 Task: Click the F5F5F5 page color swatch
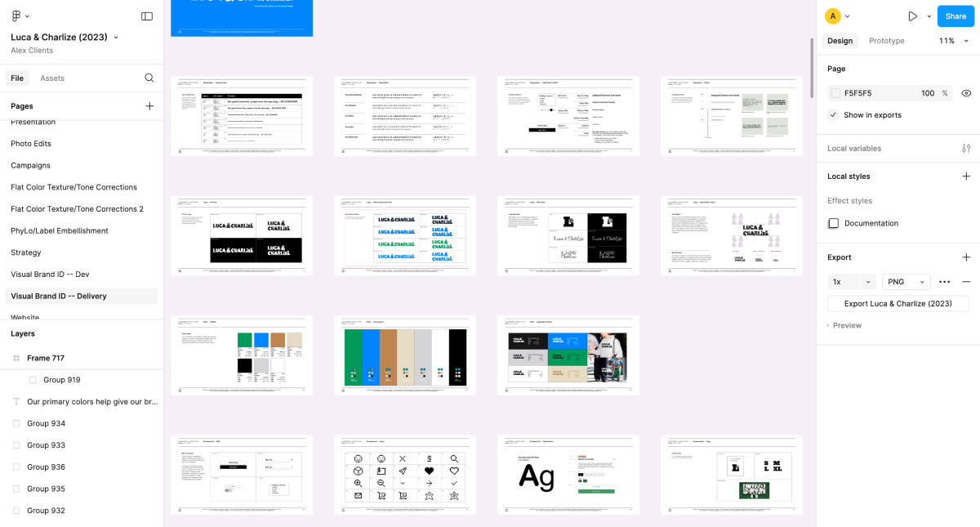coord(835,93)
